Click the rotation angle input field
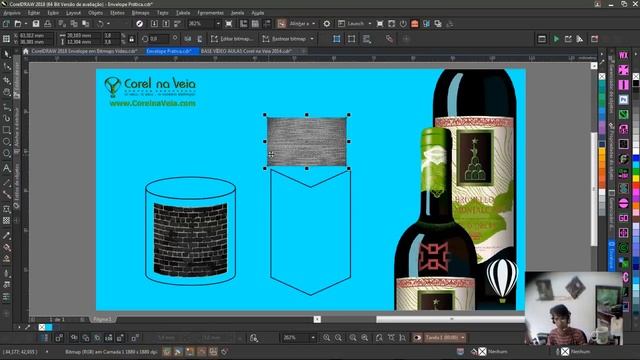 [x=158, y=39]
